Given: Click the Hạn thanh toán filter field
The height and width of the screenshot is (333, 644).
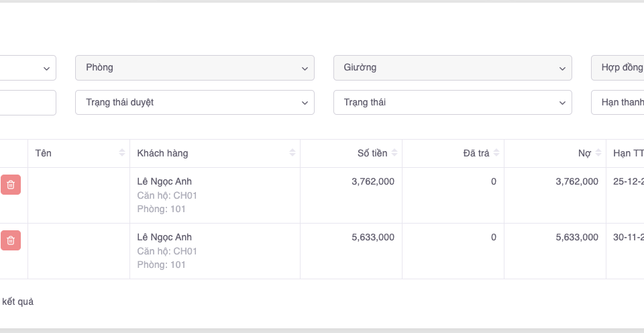Looking at the screenshot, I should [x=617, y=103].
